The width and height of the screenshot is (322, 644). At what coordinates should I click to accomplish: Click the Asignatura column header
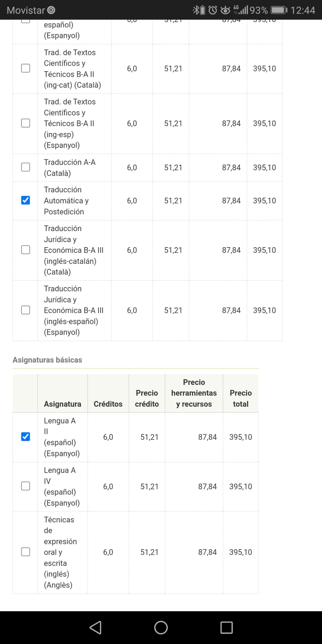[x=62, y=404]
